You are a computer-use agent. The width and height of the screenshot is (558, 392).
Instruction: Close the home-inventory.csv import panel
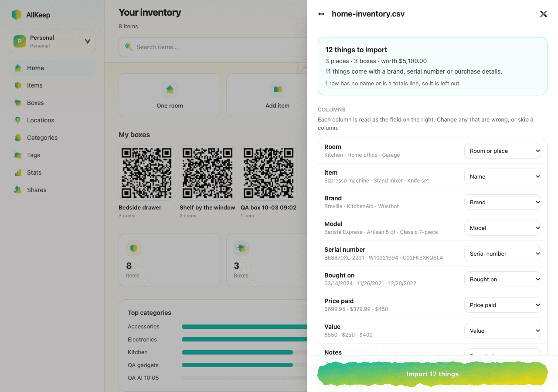coord(543,14)
